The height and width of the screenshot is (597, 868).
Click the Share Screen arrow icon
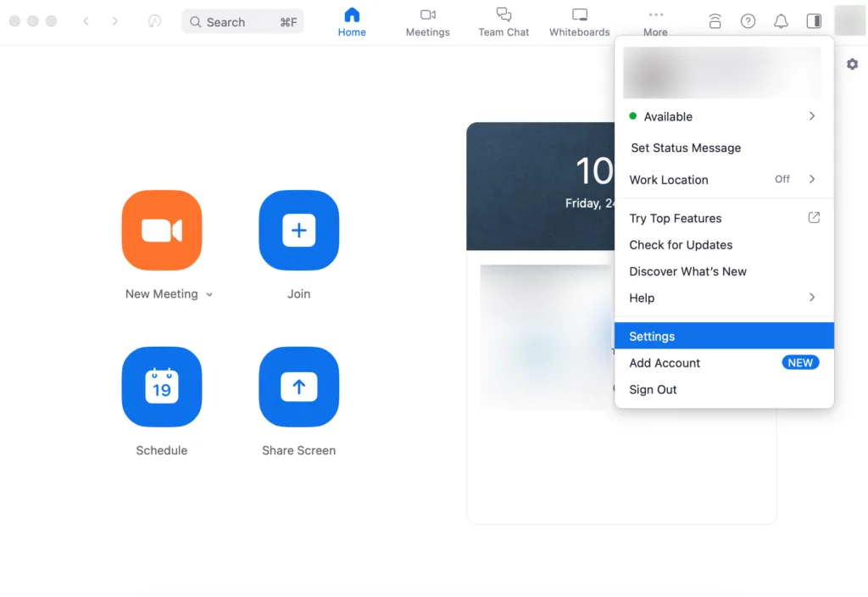(x=299, y=387)
